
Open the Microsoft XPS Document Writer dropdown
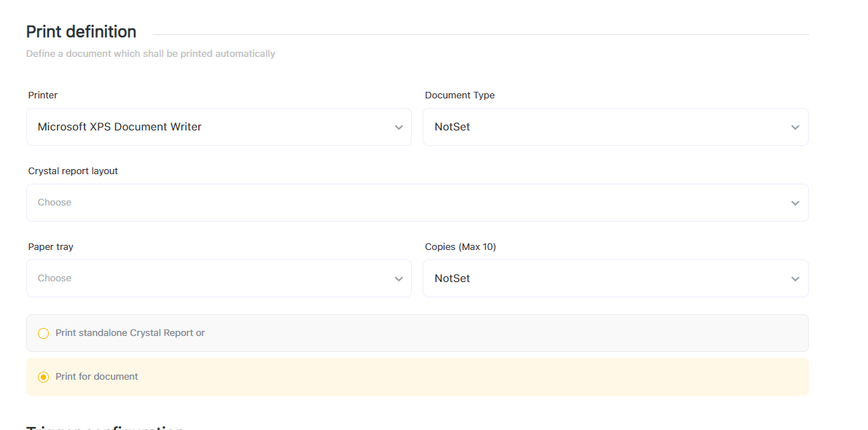click(211, 127)
